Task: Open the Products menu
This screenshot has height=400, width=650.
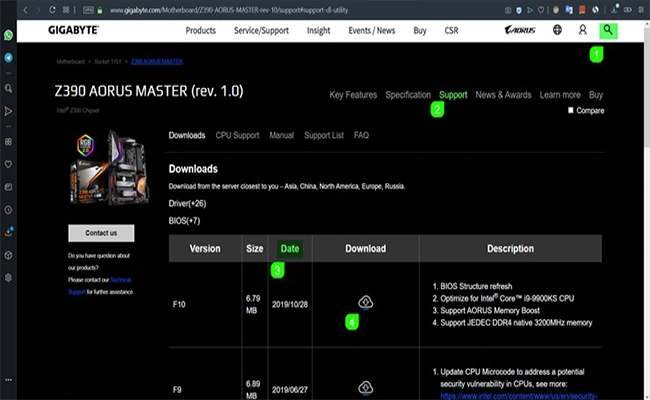Action: point(201,31)
